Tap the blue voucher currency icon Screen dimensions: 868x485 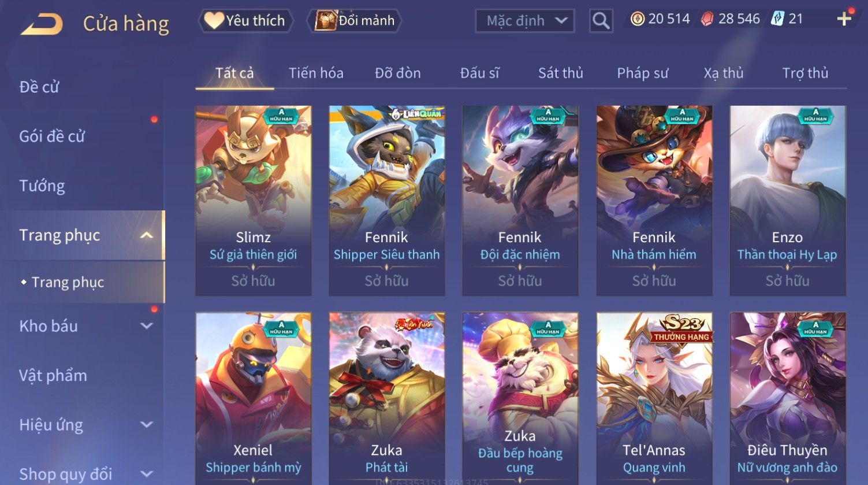pyautogui.click(x=777, y=19)
